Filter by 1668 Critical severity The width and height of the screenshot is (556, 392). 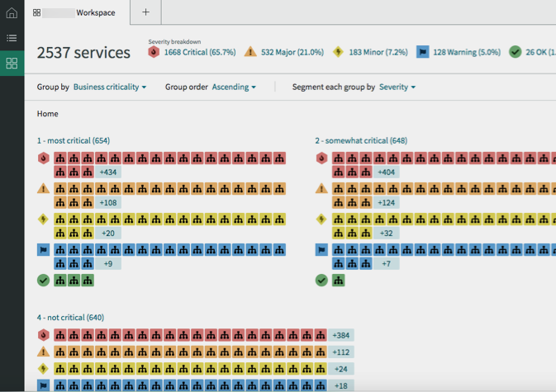tap(200, 53)
